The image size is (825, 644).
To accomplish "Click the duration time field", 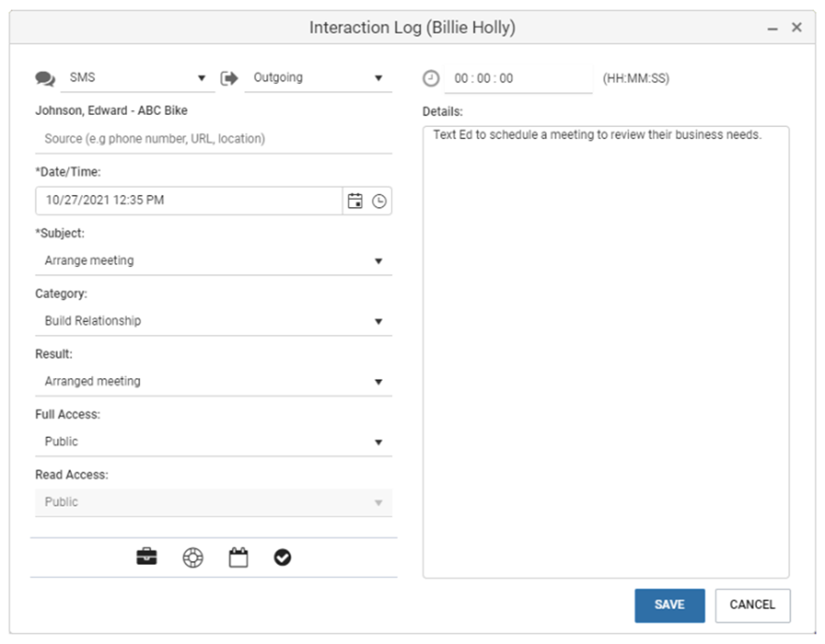I will click(518, 79).
